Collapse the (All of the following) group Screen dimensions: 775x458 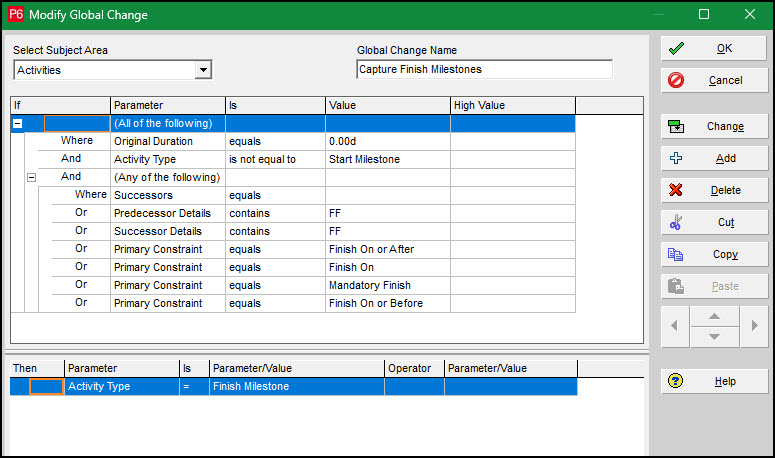pos(17,124)
